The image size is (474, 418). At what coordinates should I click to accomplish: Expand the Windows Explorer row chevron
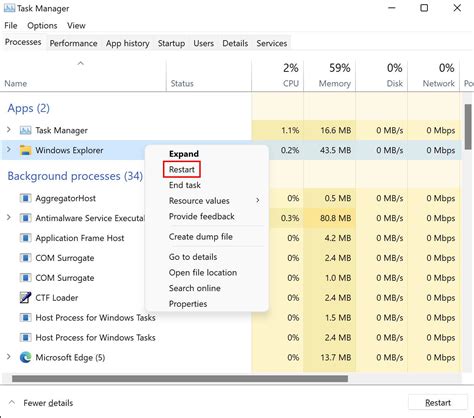9,150
